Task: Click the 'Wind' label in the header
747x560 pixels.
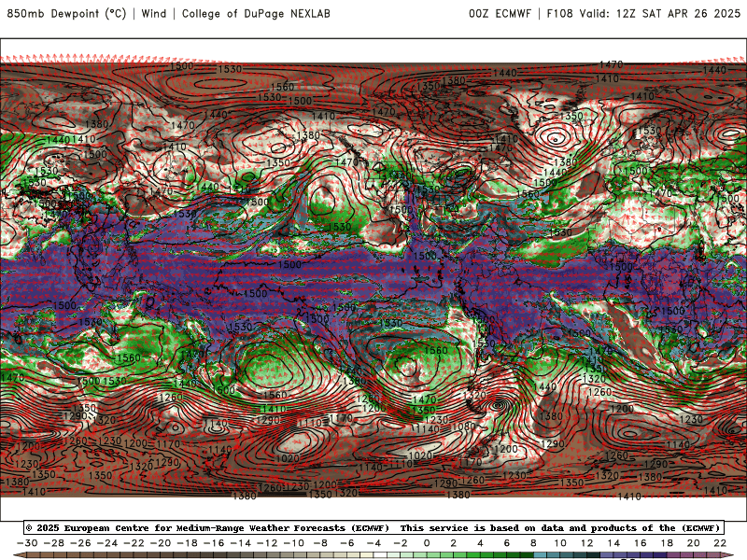Action: coord(154,13)
